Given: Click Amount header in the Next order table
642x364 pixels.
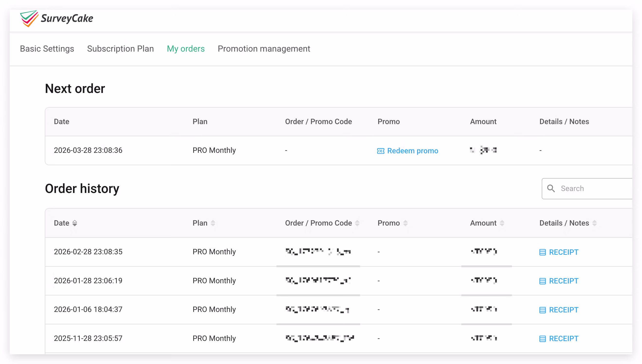Looking at the screenshot, I should 483,121.
